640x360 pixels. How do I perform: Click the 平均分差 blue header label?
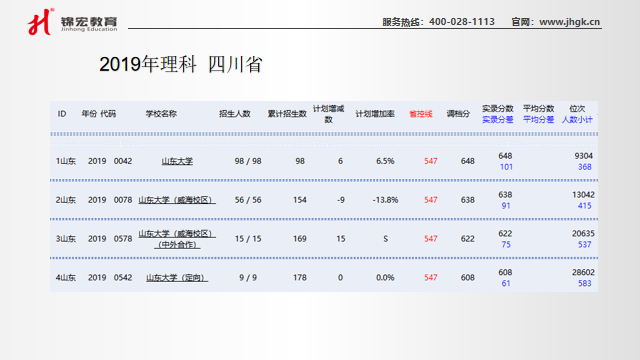coord(539,120)
